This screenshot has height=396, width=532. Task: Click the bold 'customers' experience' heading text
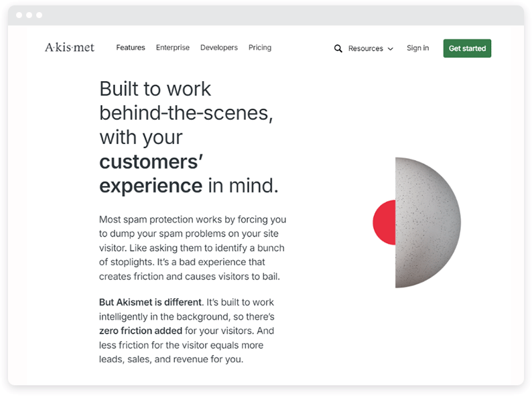(x=151, y=174)
